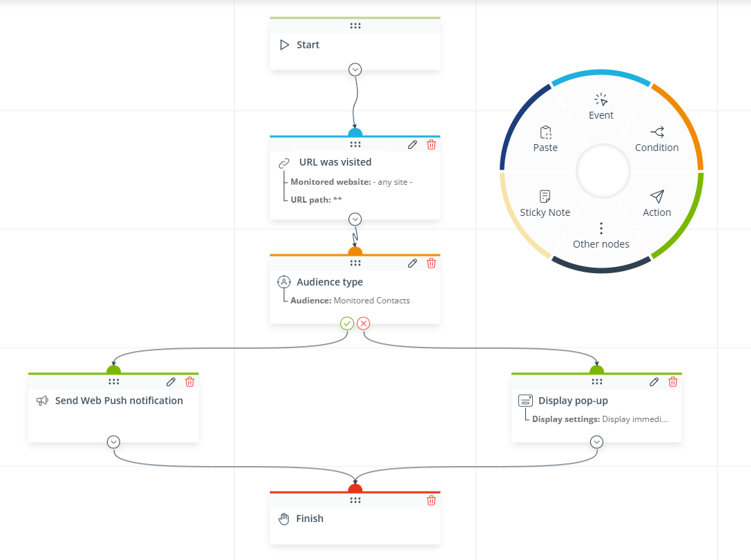Viewport: 751px width, 560px height.
Task: Click the URL was visited drag handle
Action: click(355, 145)
